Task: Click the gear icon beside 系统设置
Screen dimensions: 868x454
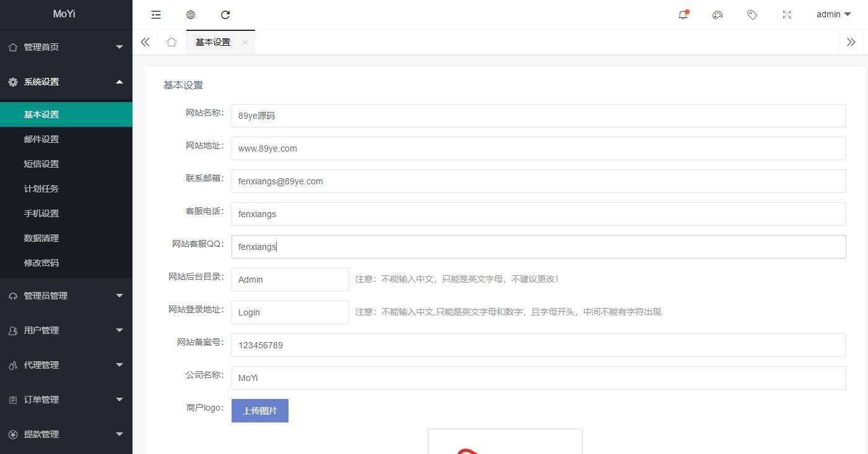Action: (x=13, y=82)
